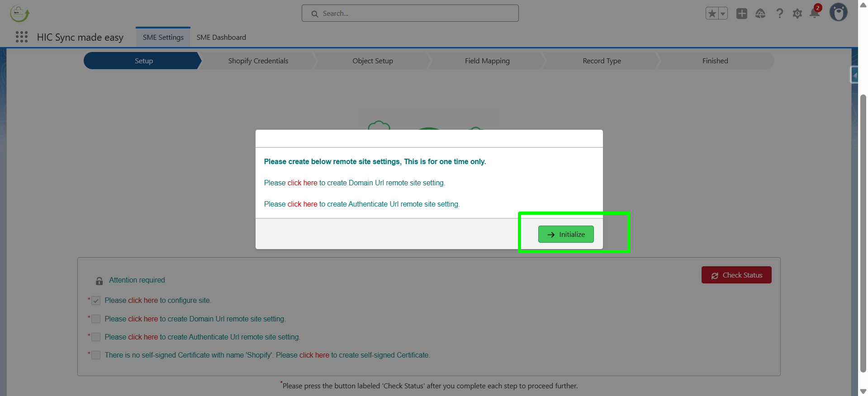
Task: Open the App Launcher dots grid
Action: point(22,37)
